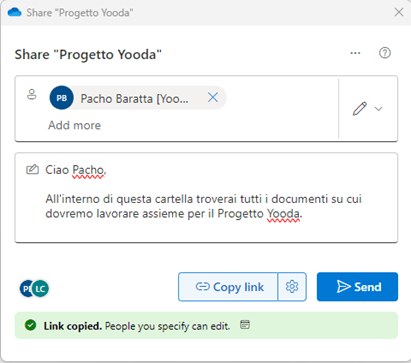Click the link details icon in banner
Screen dimensions: 411x363
click(x=245, y=324)
